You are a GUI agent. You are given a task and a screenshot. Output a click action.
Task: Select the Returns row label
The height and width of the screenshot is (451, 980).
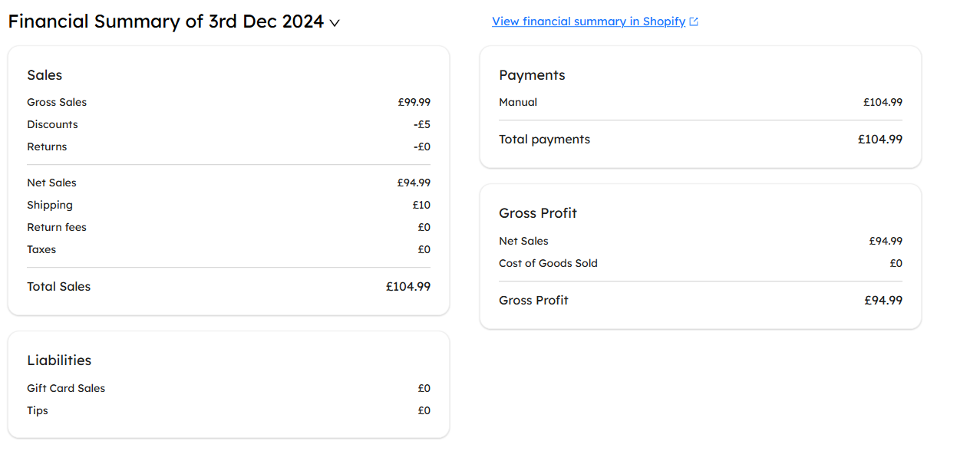tap(47, 146)
